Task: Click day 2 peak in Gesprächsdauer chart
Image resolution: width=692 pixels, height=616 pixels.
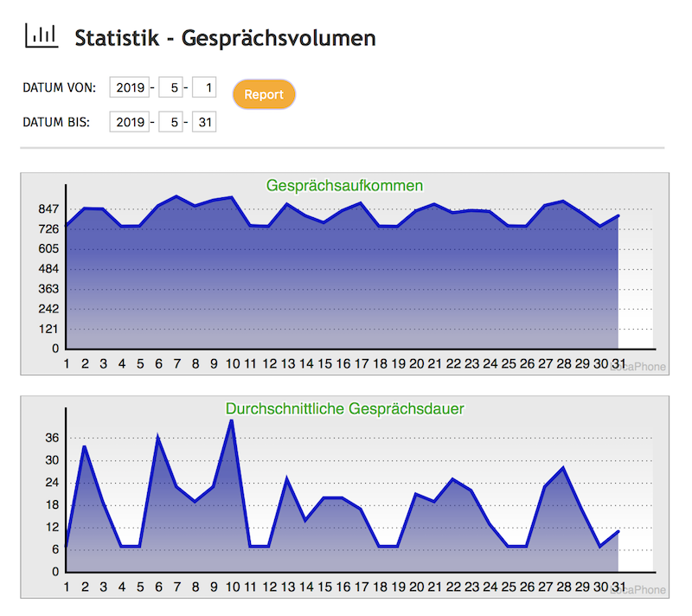Action: [x=84, y=446]
